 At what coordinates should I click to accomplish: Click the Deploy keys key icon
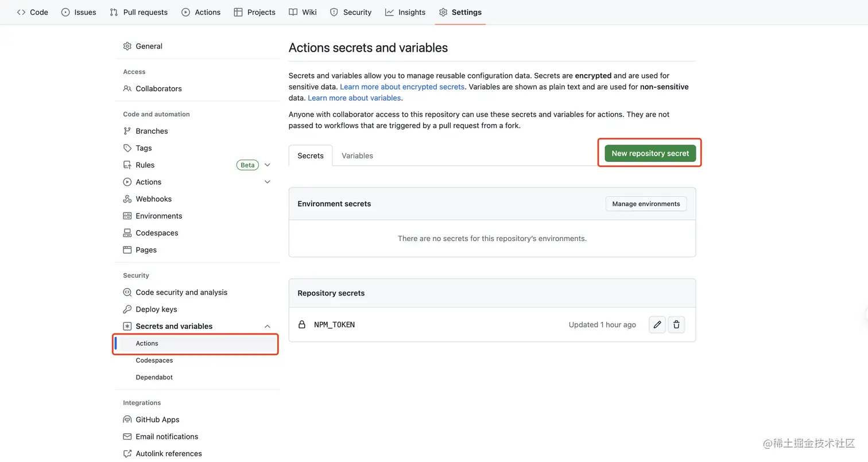(127, 309)
